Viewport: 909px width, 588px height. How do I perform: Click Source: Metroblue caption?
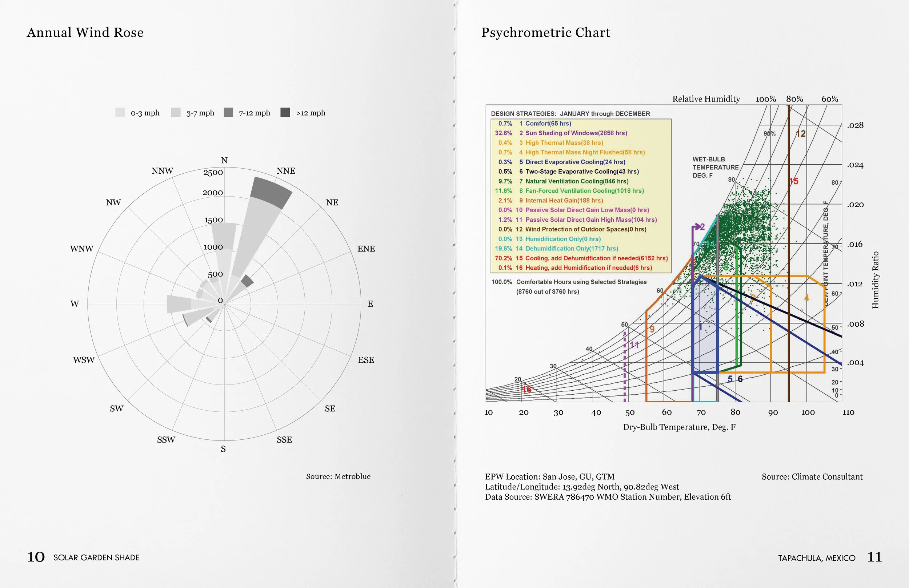(x=338, y=476)
